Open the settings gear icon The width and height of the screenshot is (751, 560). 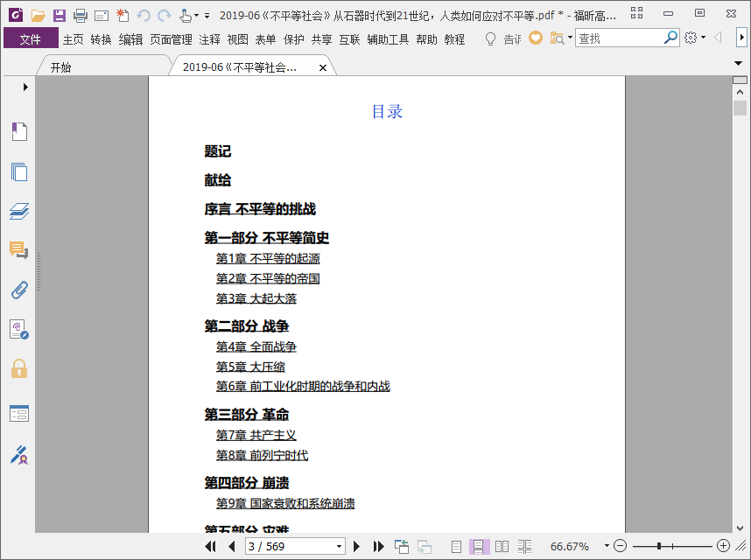691,38
